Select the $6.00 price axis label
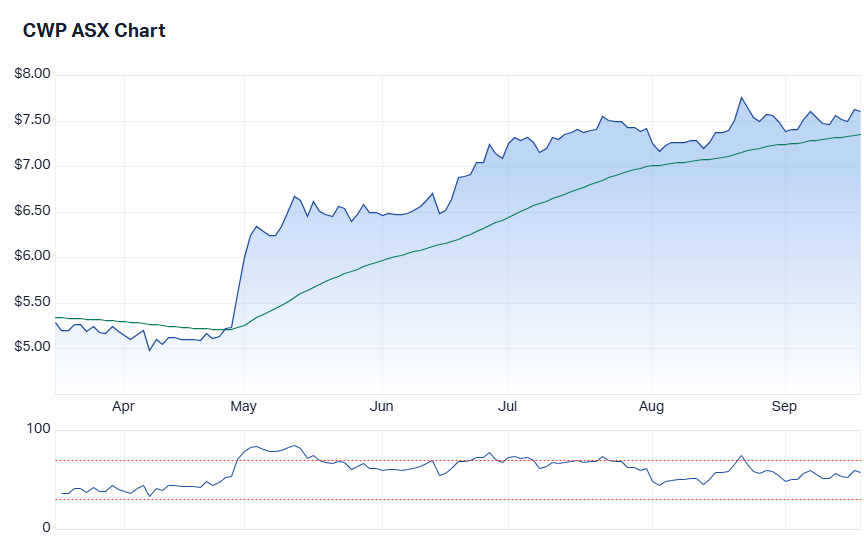Viewport: 864px width, 537px height. coord(33,256)
